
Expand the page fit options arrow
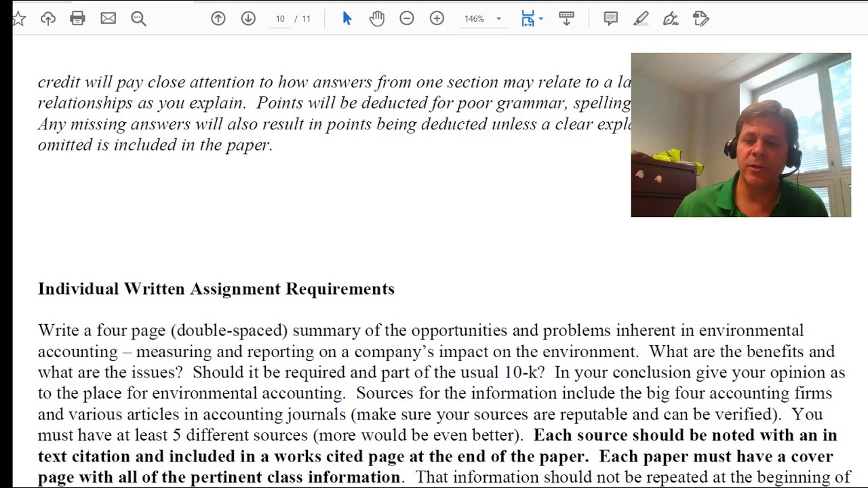pyautogui.click(x=540, y=19)
